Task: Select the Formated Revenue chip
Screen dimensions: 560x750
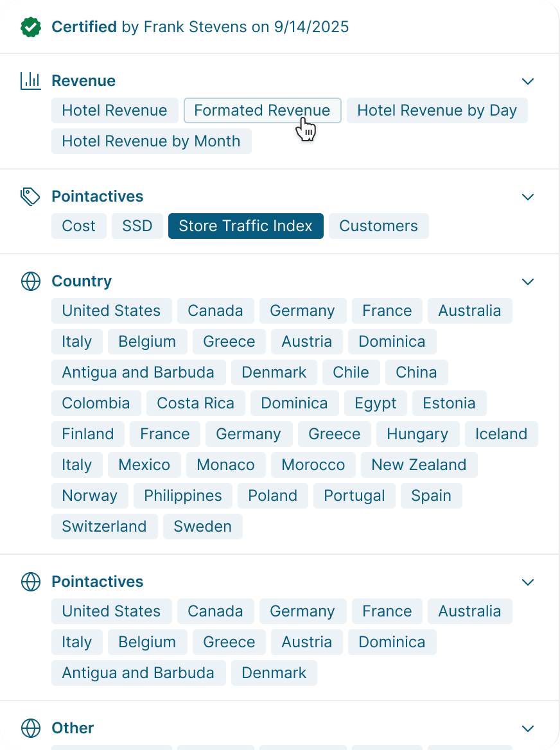Action: coord(262,110)
